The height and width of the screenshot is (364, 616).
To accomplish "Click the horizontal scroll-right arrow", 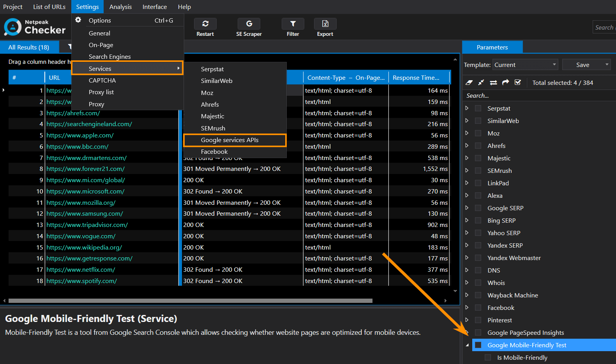I will (x=445, y=301).
